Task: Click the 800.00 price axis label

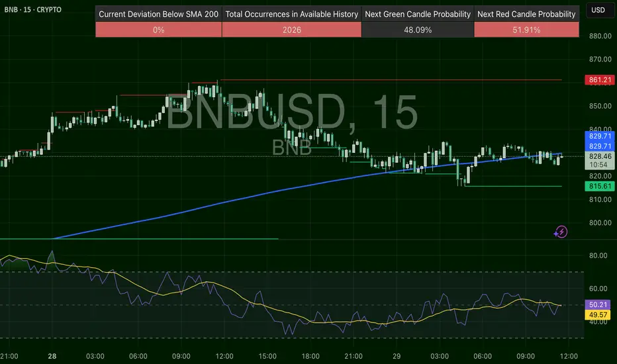Action: coord(600,223)
